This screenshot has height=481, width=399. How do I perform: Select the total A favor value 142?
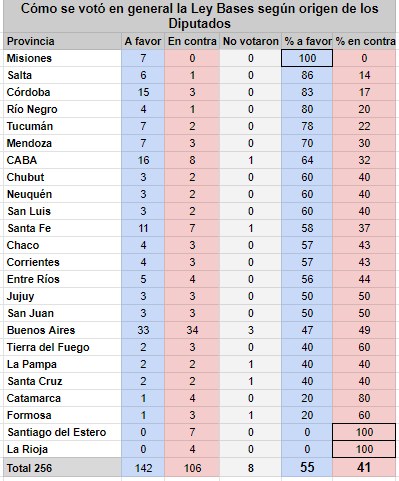[x=143, y=468]
